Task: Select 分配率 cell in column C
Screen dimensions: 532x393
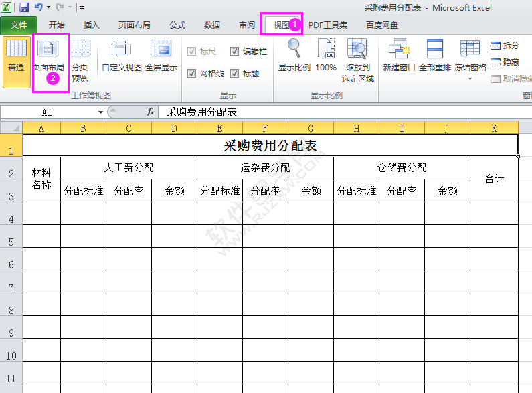Action: (128, 191)
